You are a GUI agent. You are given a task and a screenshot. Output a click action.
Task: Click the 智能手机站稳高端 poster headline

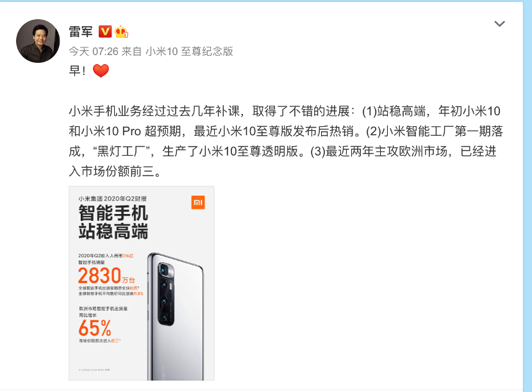click(113, 222)
